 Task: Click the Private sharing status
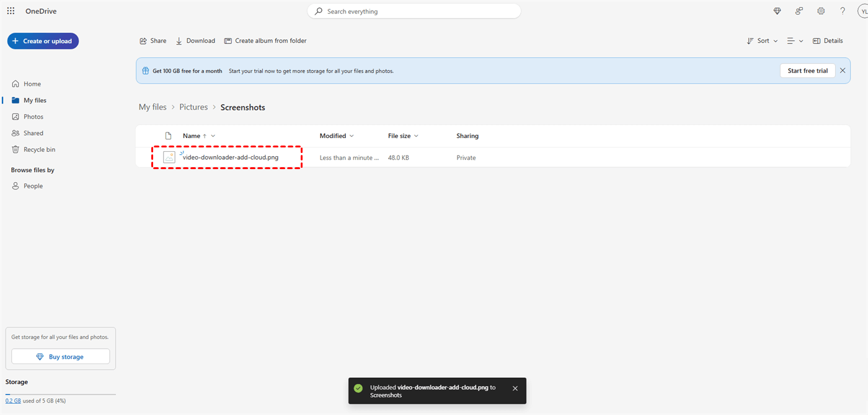tap(466, 158)
